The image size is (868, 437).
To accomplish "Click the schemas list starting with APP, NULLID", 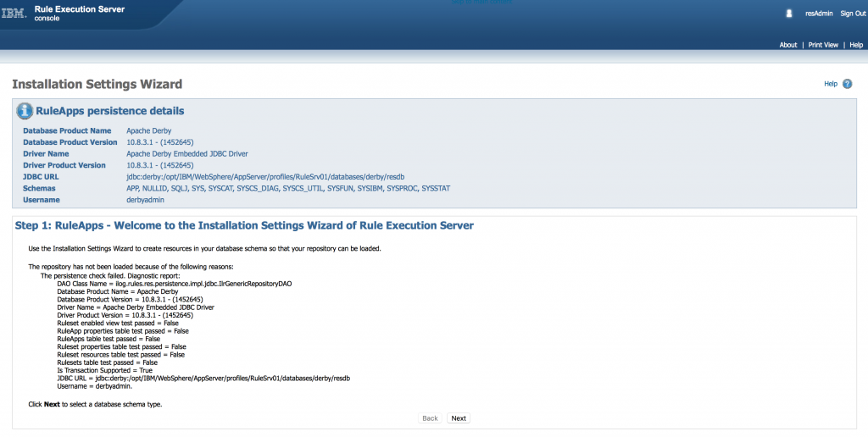I will pos(288,189).
